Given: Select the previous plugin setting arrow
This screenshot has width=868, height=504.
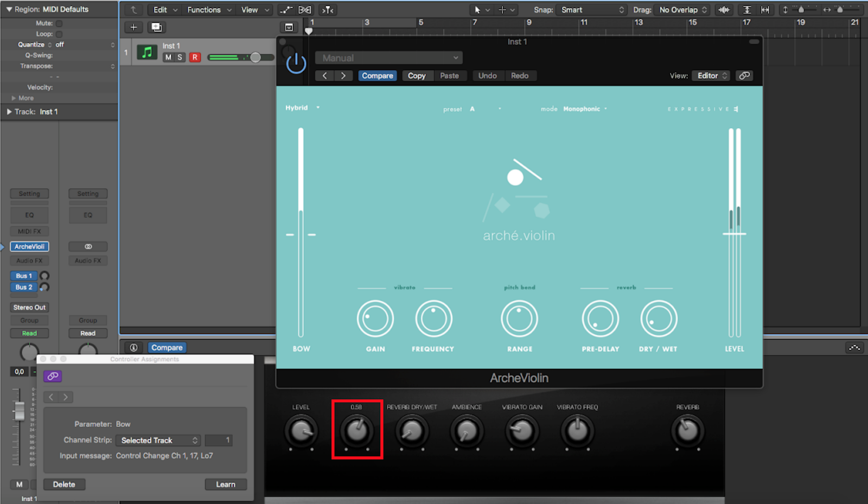Looking at the screenshot, I should [325, 76].
